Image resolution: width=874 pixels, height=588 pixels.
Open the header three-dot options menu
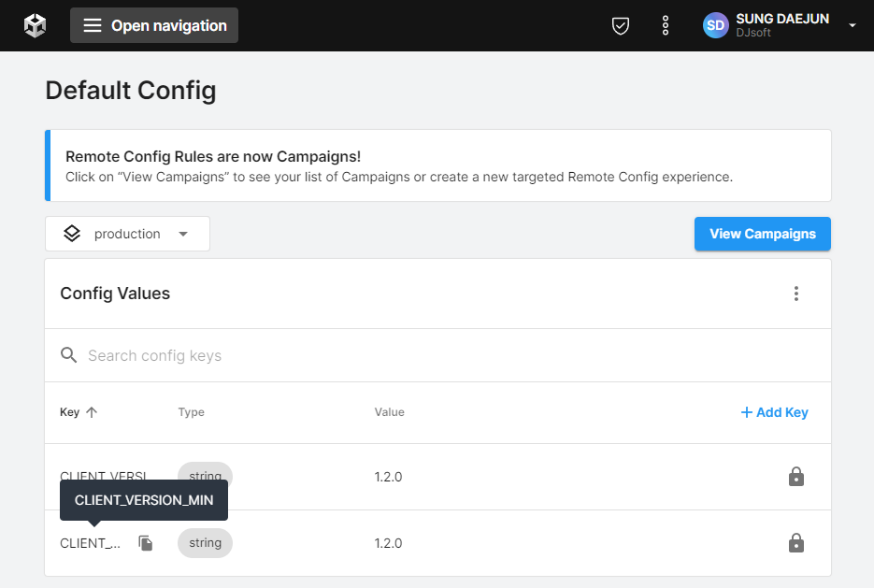(x=666, y=25)
